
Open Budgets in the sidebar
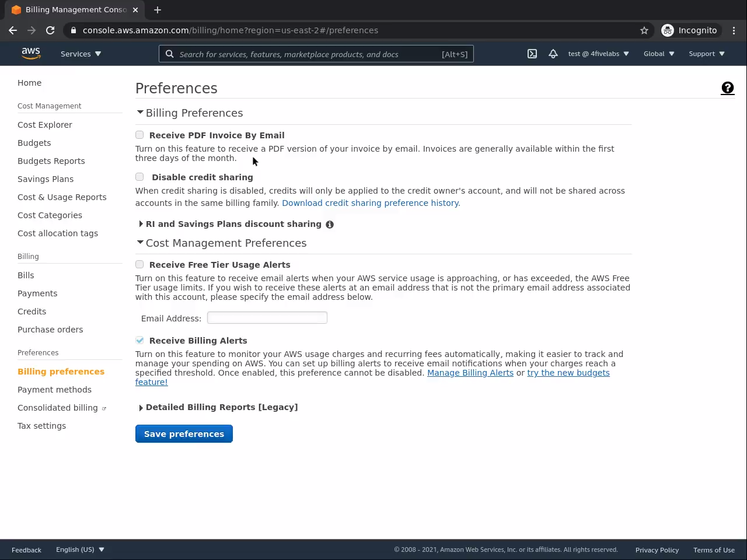tap(34, 143)
